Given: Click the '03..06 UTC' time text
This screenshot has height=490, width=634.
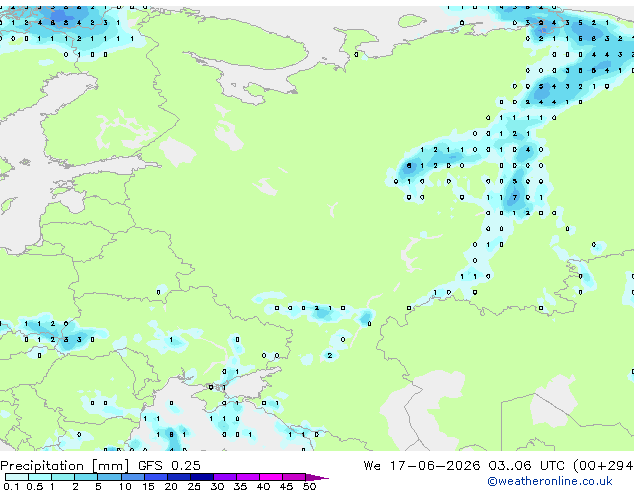Looking at the screenshot, I should pos(526,466).
